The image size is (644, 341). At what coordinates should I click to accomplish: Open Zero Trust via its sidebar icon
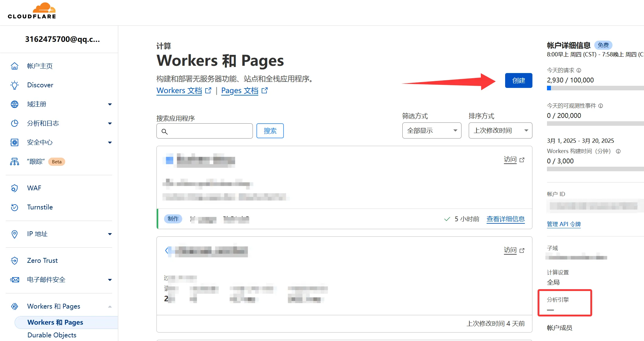pyautogui.click(x=15, y=260)
